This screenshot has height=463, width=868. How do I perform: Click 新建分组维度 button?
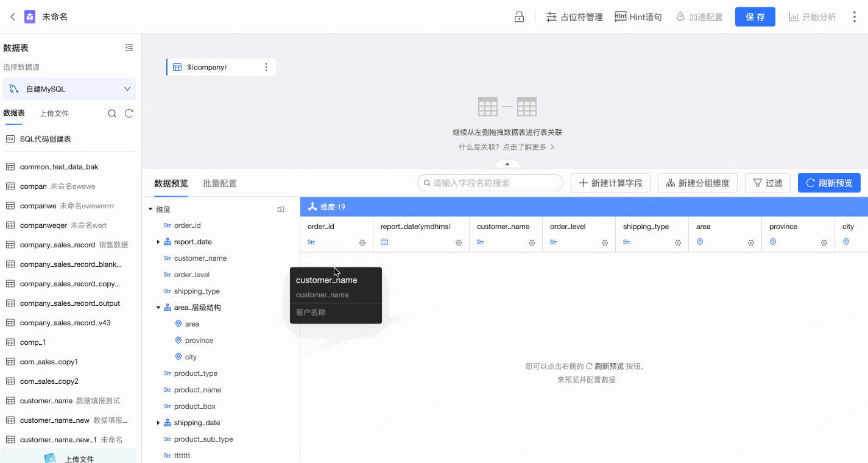(697, 183)
